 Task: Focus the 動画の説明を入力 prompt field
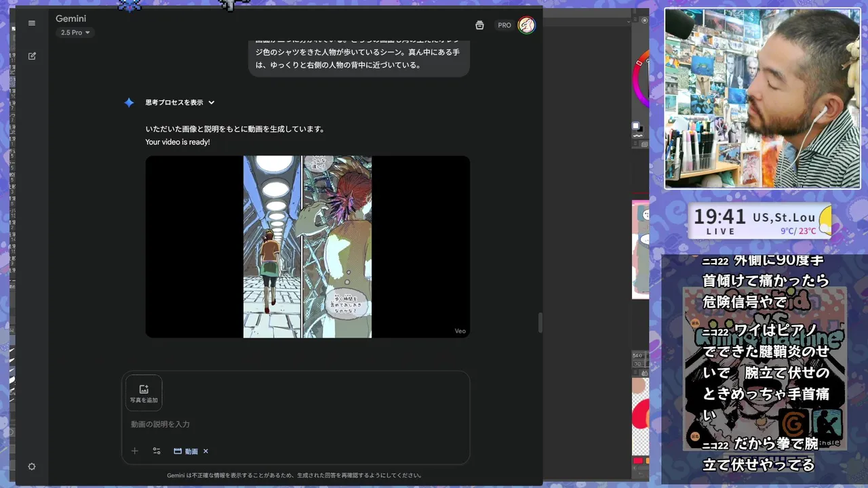coord(296,424)
